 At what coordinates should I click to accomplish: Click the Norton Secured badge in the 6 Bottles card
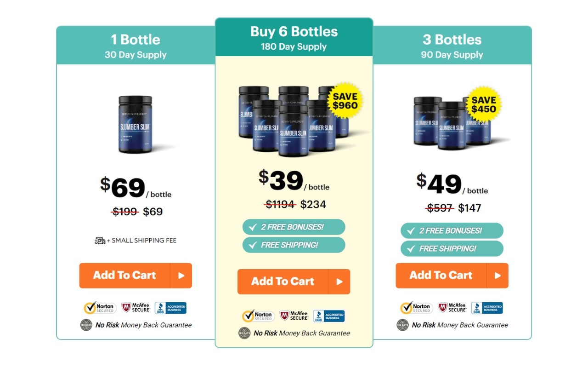(x=258, y=316)
